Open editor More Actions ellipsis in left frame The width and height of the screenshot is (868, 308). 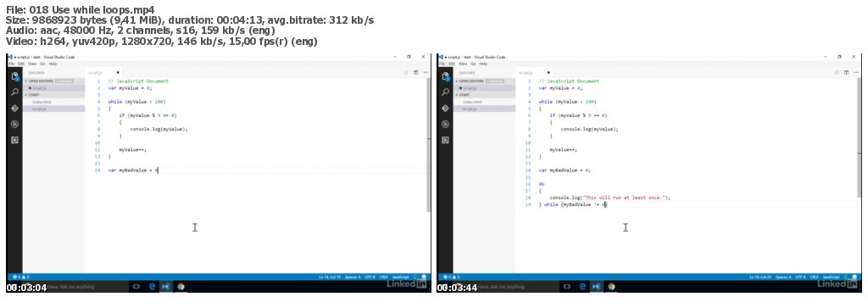tap(425, 72)
